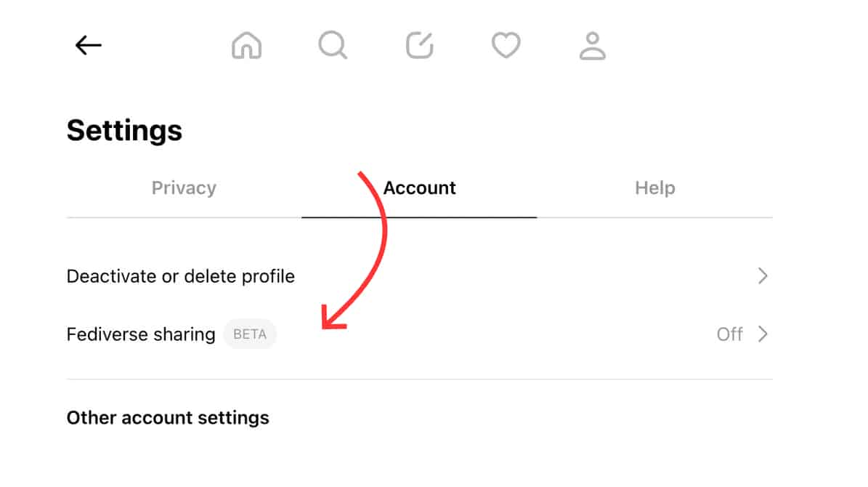This screenshot has height=487, width=868.
Task: Open your profile using the person icon
Action: click(x=592, y=45)
